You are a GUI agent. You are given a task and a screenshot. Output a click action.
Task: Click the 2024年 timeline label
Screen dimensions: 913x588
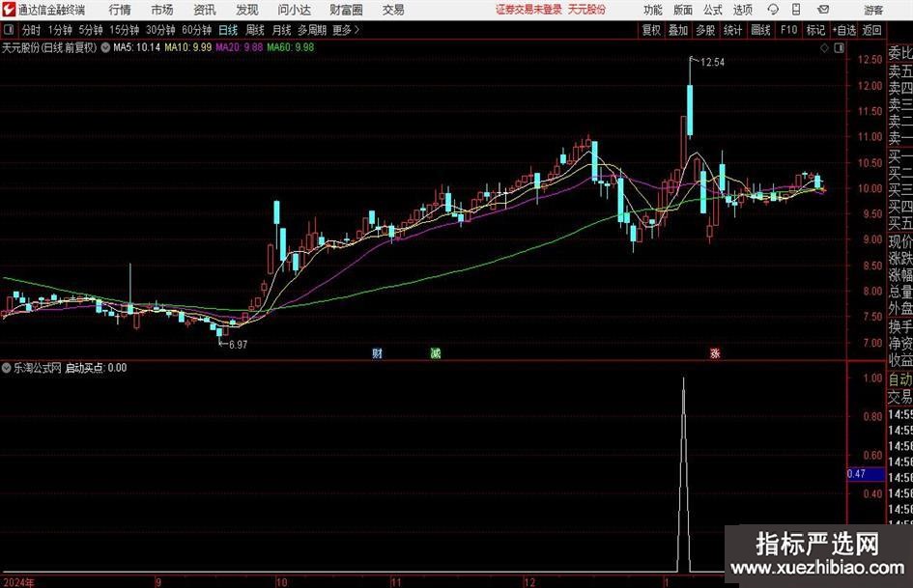click(x=18, y=582)
